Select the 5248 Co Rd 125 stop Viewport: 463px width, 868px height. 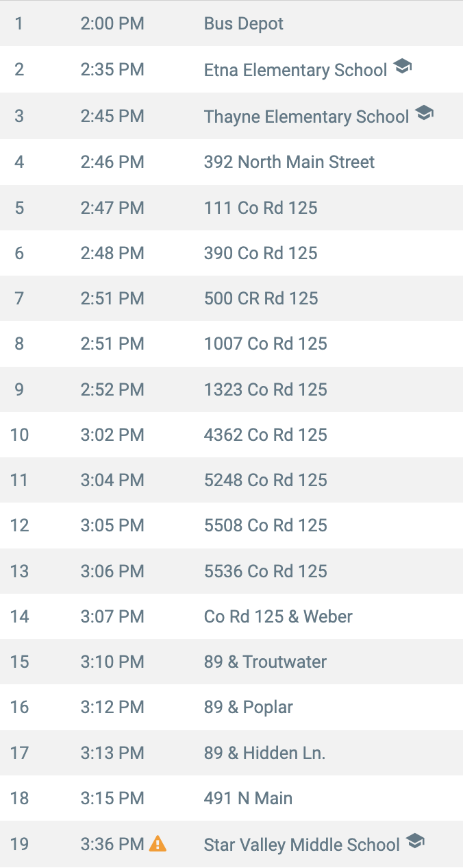231,480
